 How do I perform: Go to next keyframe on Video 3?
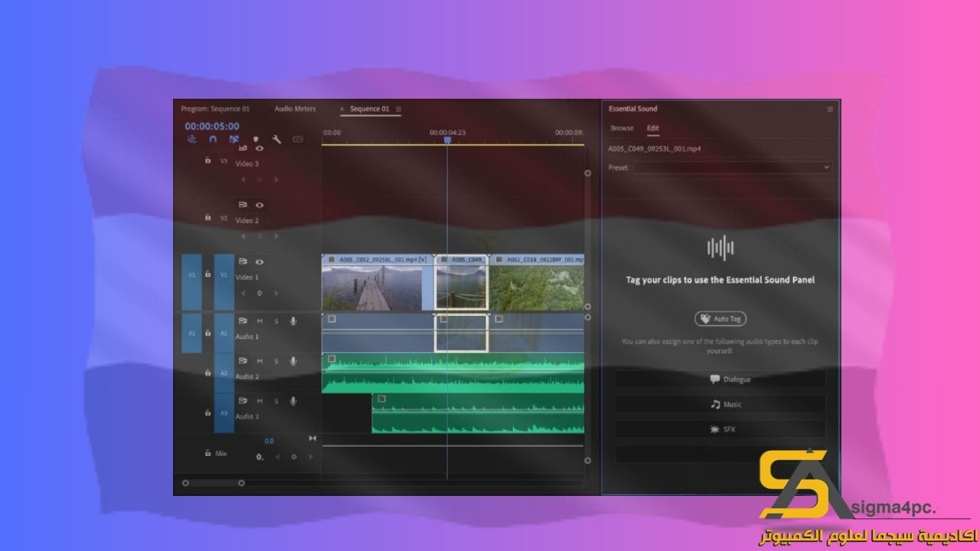276,180
